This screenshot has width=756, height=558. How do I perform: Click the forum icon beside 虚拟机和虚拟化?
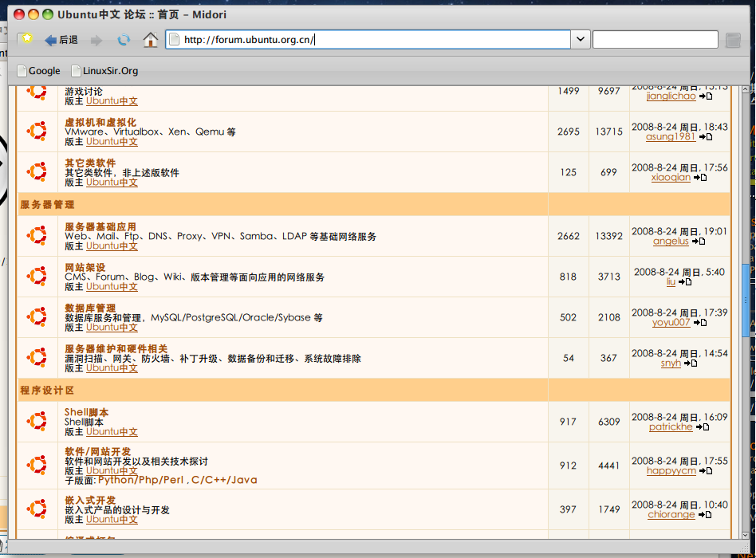[37, 131]
